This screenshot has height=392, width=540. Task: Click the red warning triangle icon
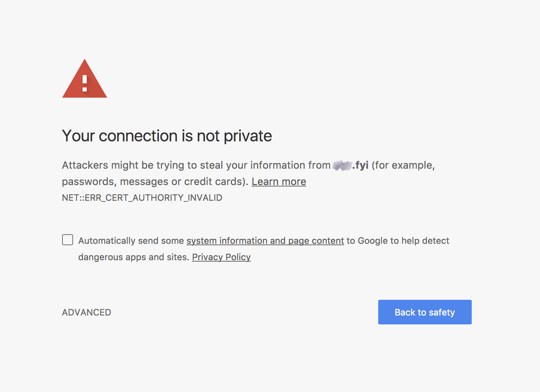[85, 79]
